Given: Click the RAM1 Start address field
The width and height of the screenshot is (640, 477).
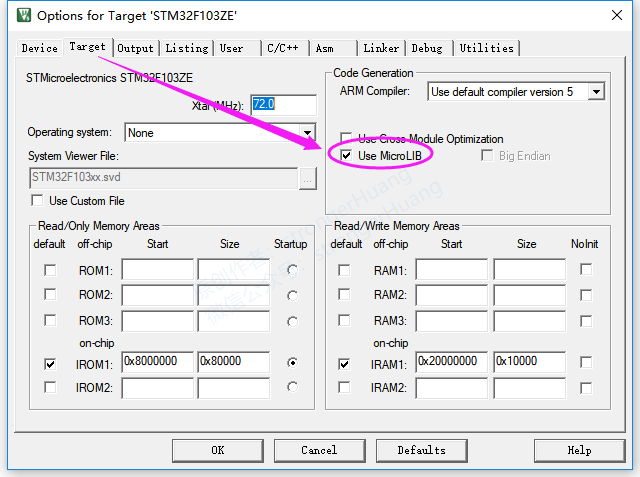Looking at the screenshot, I should tap(451, 269).
